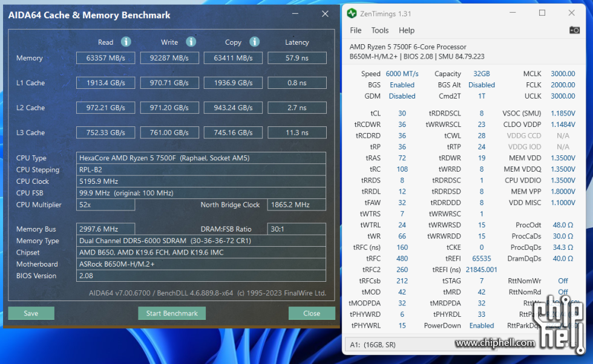Click the Memory Type Dual Channel DDR5-6000 field
This screenshot has width=593, height=364.
tap(201, 241)
